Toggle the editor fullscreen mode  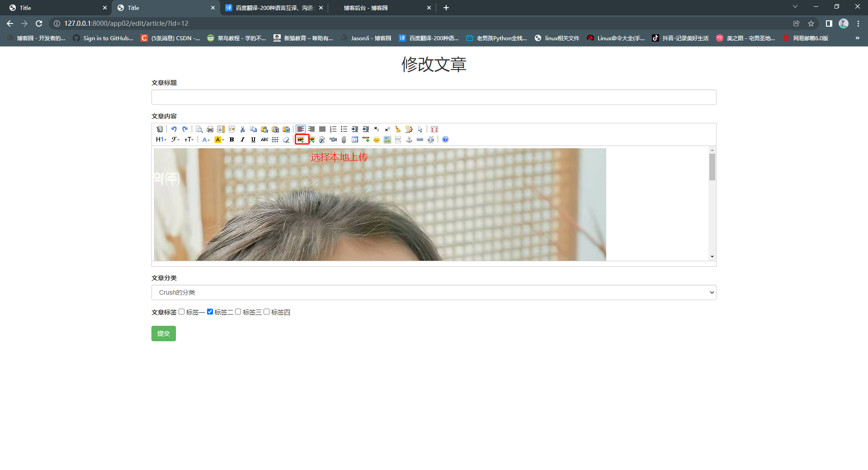click(x=434, y=129)
